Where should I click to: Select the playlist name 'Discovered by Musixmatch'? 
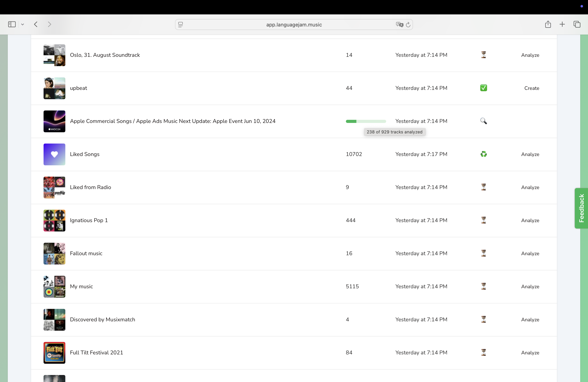(102, 320)
